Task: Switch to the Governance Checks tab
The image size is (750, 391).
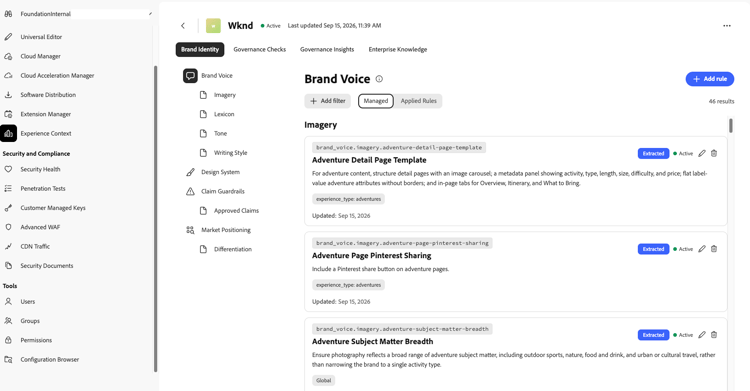Action: click(259, 49)
